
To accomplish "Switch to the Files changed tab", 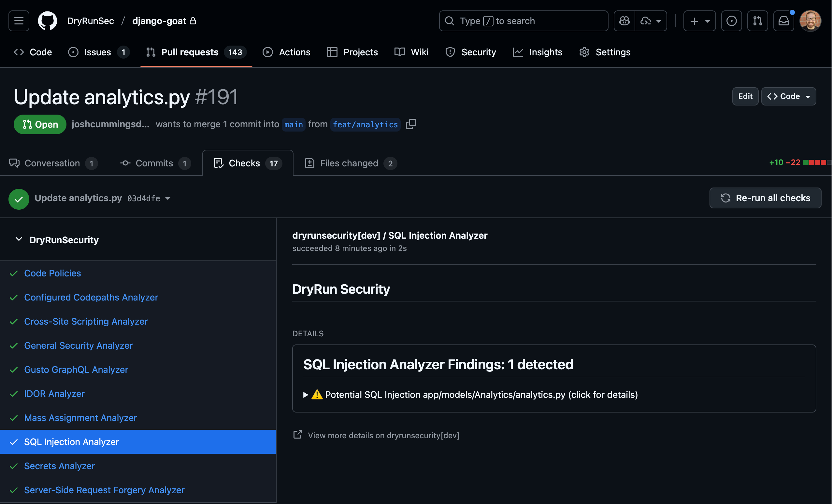I will click(349, 163).
